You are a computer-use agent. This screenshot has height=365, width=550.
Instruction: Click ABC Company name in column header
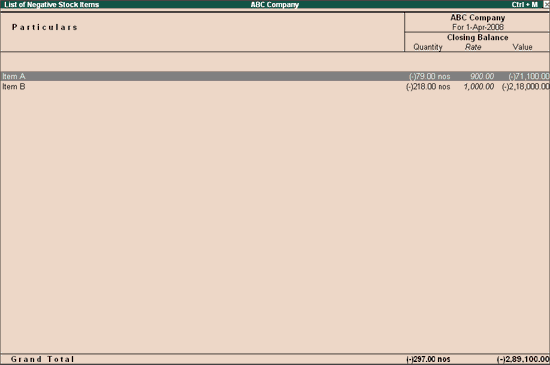[x=478, y=18]
